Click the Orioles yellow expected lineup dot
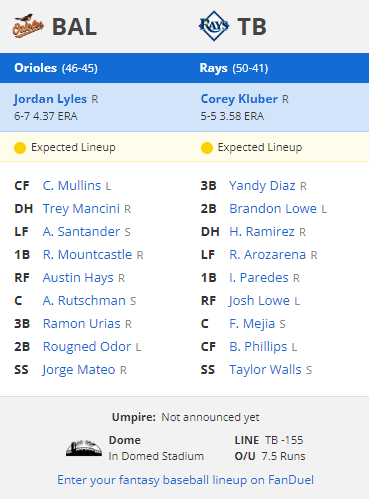 (x=20, y=148)
